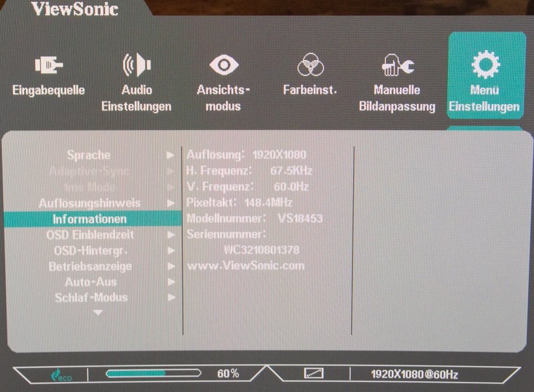Screen dimensions: 534x392
Task: Click the Pixeltakt value 148.4MHz
Action: point(268,203)
